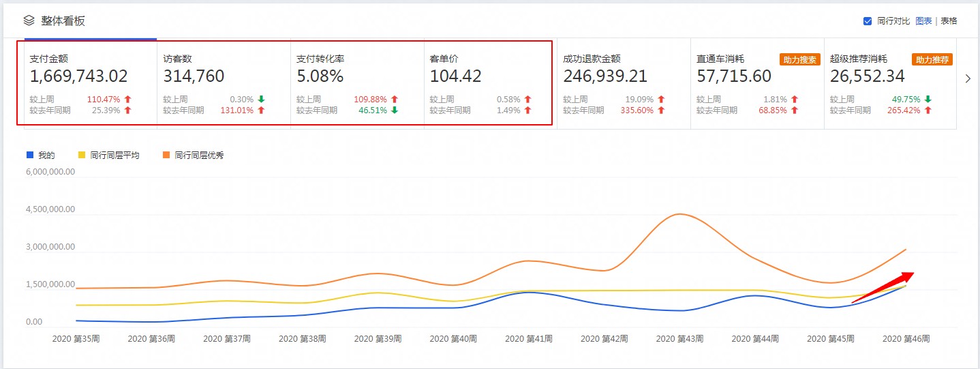Click the green down arrow beside 0.30%
980x369 pixels.
click(261, 100)
